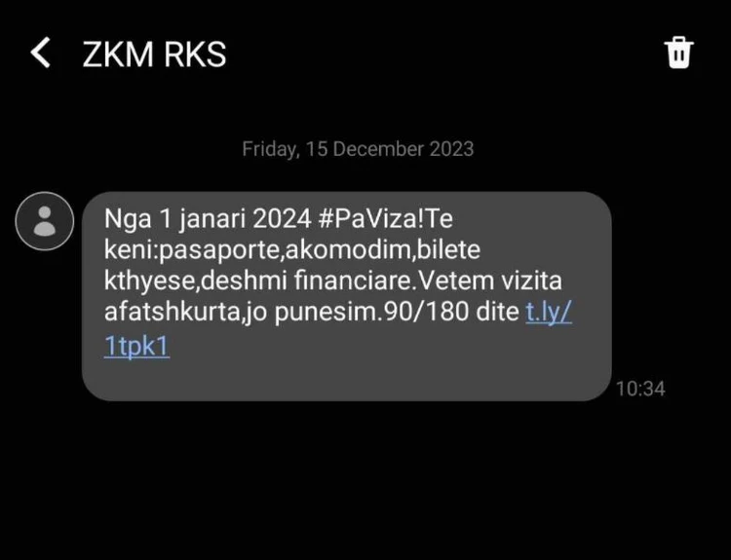Go back using the left arrow
The width and height of the screenshot is (731, 560).
tap(41, 53)
